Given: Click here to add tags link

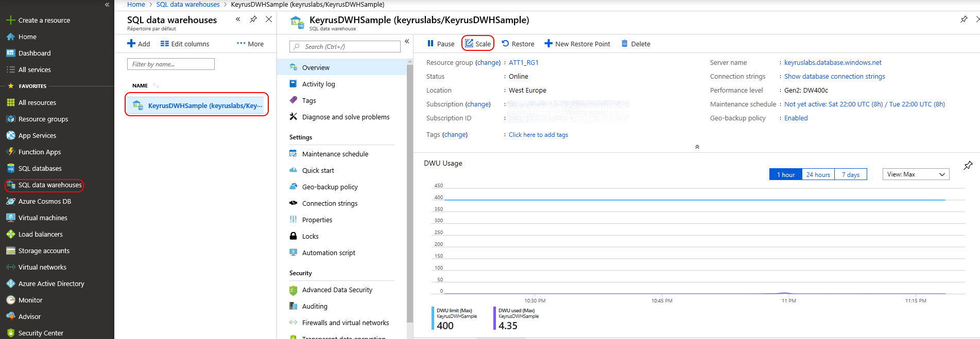Looking at the screenshot, I should pos(539,135).
